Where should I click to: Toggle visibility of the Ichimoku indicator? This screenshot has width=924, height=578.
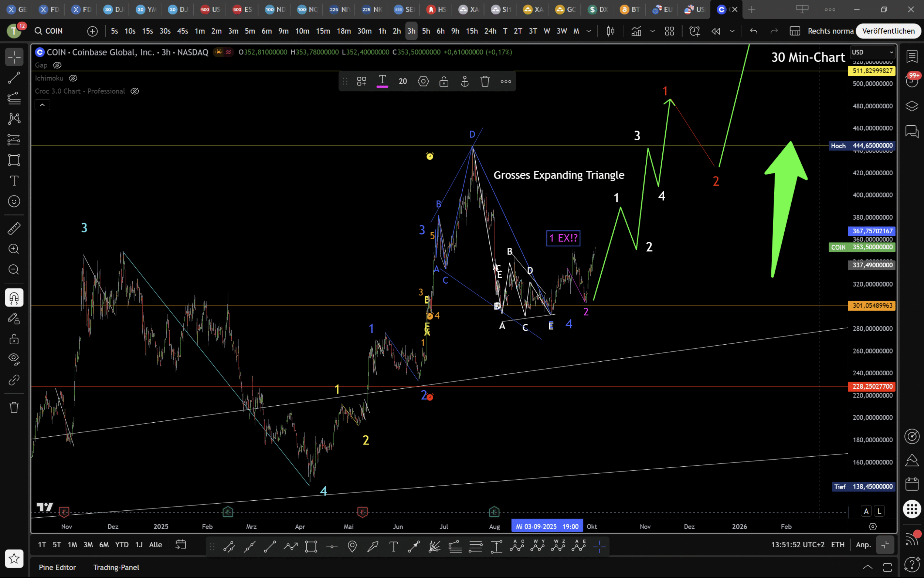click(x=73, y=78)
